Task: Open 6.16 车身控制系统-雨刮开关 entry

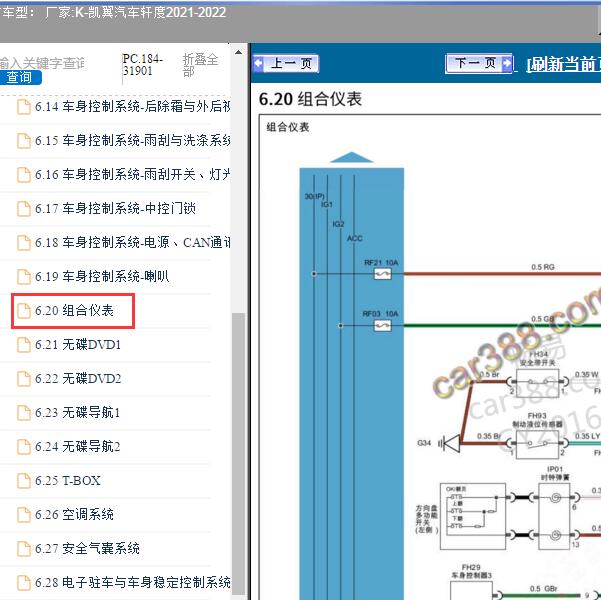Action: tap(133, 174)
